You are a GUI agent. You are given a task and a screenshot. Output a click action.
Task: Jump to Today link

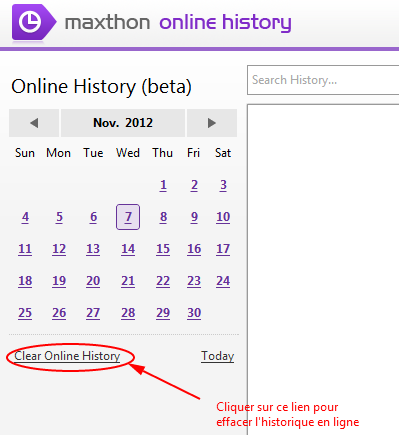pyautogui.click(x=217, y=356)
